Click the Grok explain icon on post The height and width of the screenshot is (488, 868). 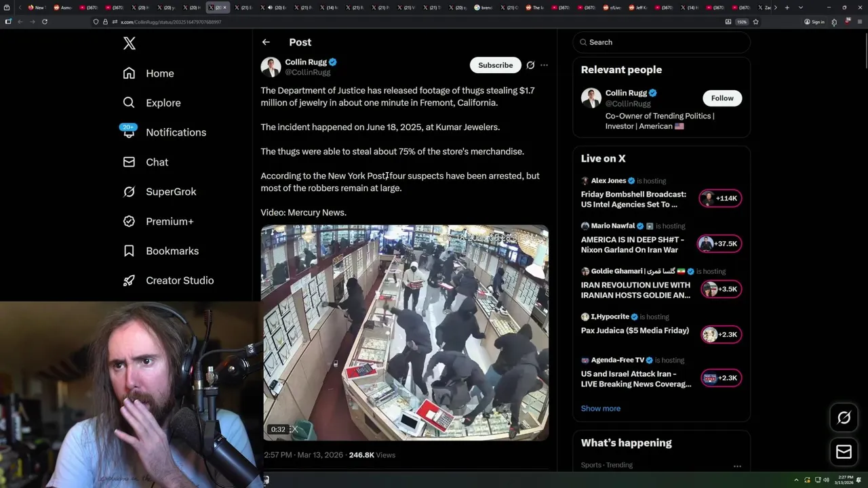[530, 65]
